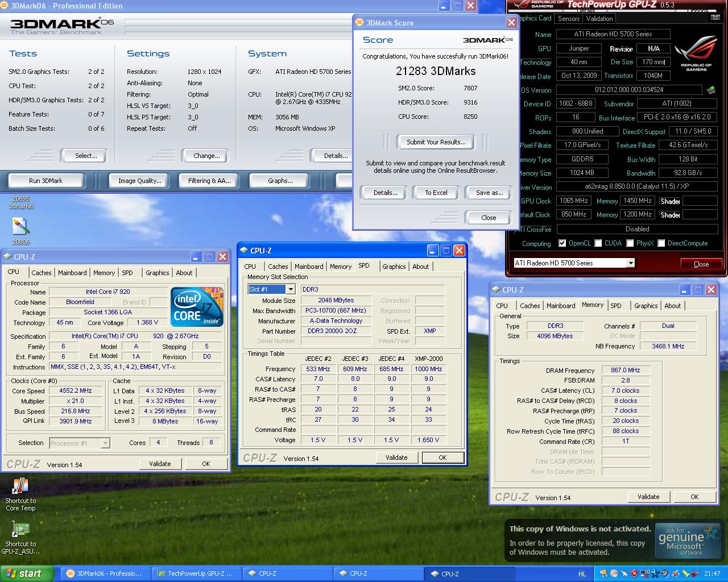The width and height of the screenshot is (728, 582).
Task: Click the blue star tray icon
Action: pyautogui.click(x=655, y=573)
